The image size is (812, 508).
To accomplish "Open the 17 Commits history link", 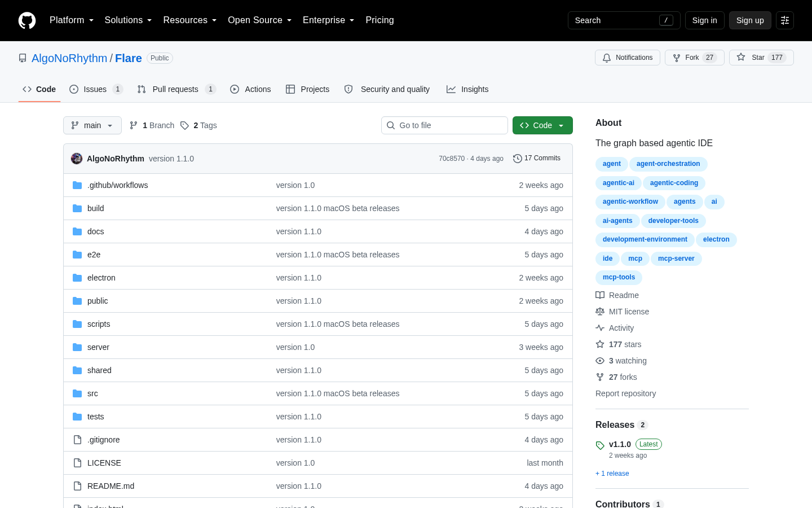I will coord(537,159).
